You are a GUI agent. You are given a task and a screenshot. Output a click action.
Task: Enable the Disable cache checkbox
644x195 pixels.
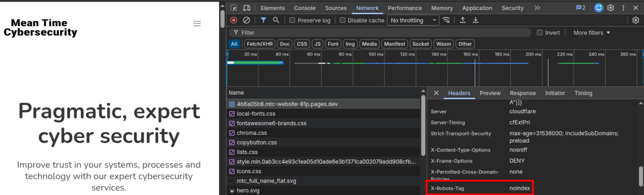[342, 20]
